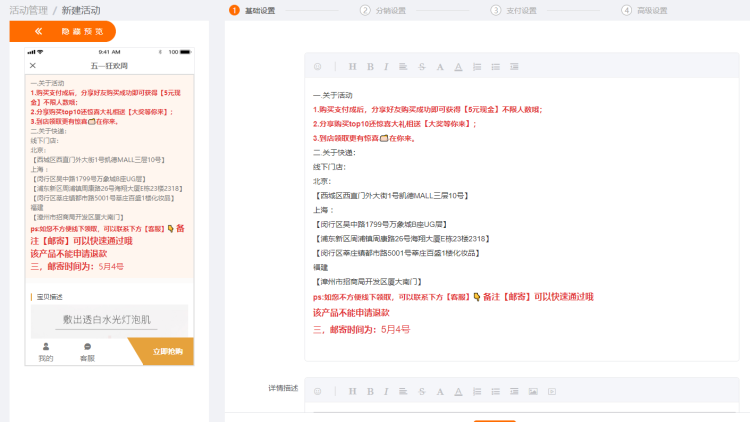The height and width of the screenshot is (422, 750).
Task: Open 我的 in phone preview
Action: click(x=46, y=352)
